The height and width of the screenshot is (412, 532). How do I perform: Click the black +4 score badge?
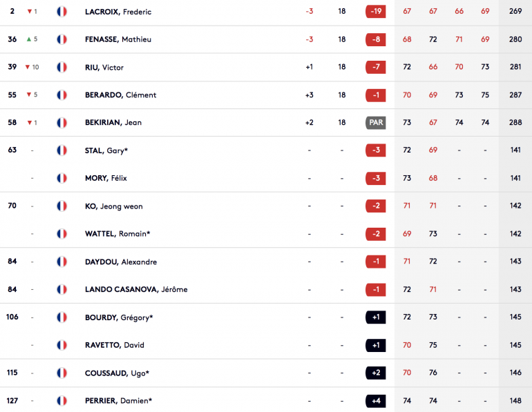point(376,401)
